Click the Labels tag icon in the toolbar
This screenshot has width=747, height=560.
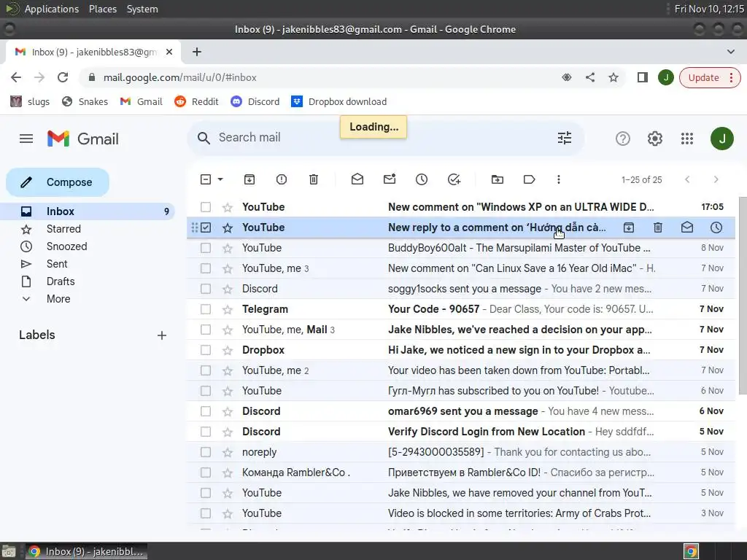coord(530,179)
